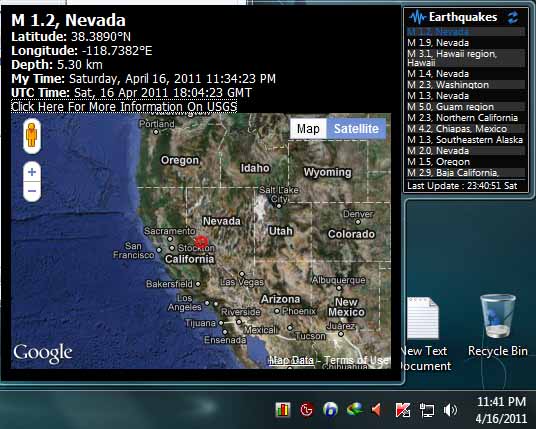Click the red earthquake marker on the map
The height and width of the screenshot is (429, 536).
201,242
